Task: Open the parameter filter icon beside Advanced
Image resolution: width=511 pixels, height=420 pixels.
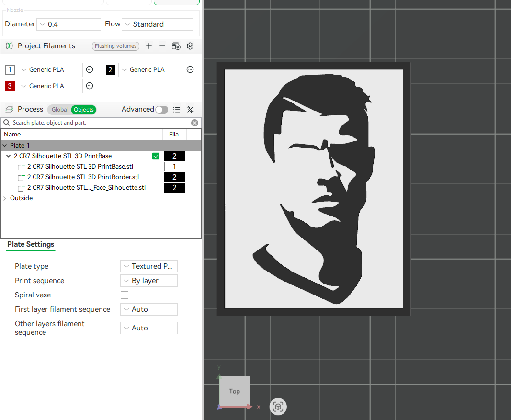Action: pos(190,110)
